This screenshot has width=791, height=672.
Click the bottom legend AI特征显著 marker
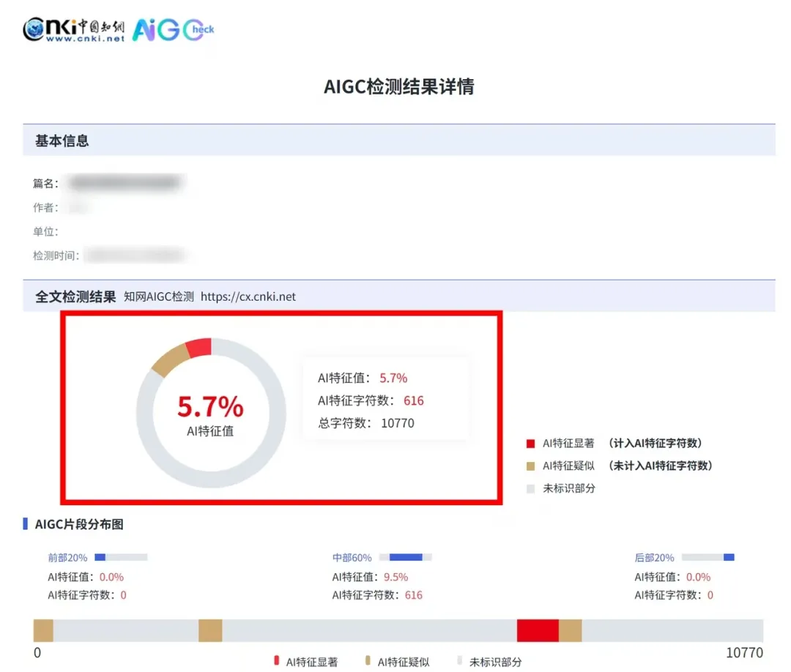click(x=276, y=660)
